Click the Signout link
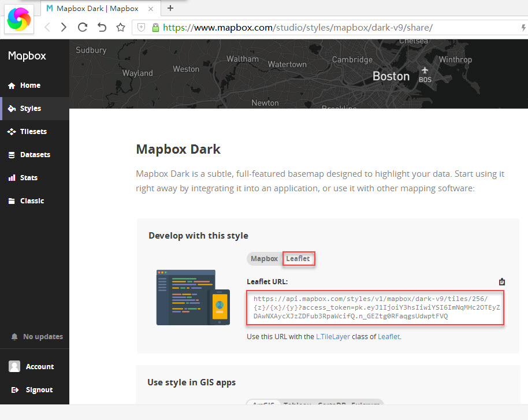This screenshot has height=420, width=528. (x=39, y=390)
